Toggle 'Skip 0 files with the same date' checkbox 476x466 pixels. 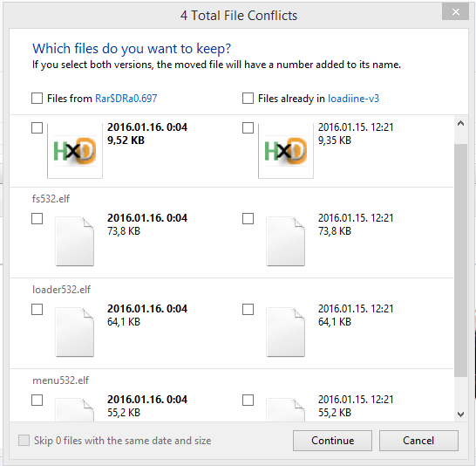click(24, 440)
